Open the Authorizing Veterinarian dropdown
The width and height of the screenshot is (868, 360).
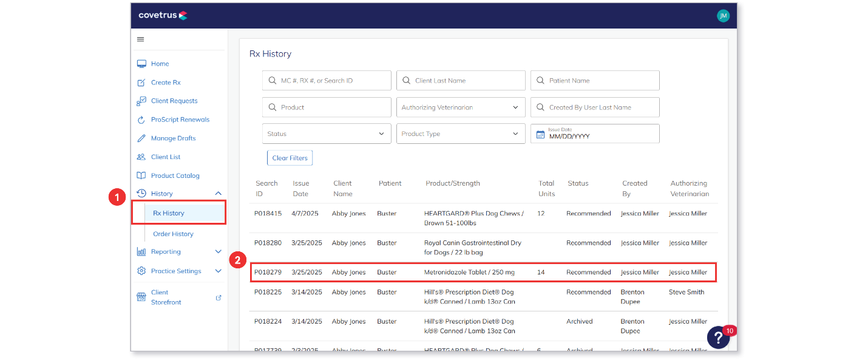click(461, 107)
